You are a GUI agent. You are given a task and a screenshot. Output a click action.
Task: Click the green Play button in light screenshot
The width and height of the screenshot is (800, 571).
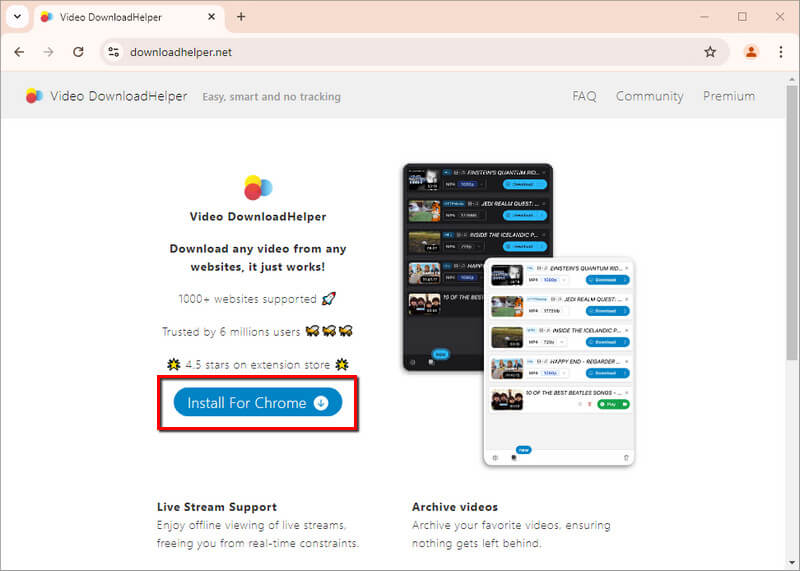click(x=613, y=404)
